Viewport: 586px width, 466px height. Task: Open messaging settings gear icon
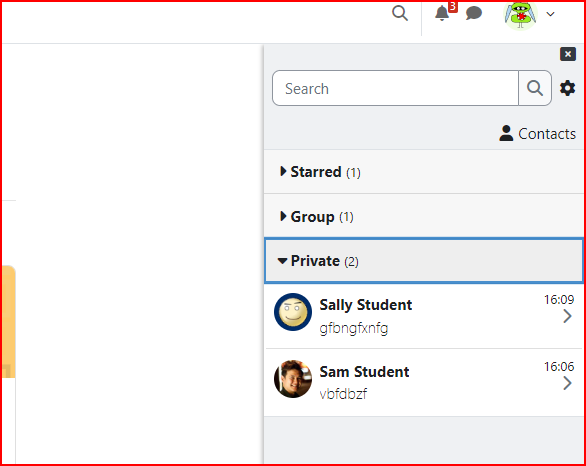[x=567, y=88]
